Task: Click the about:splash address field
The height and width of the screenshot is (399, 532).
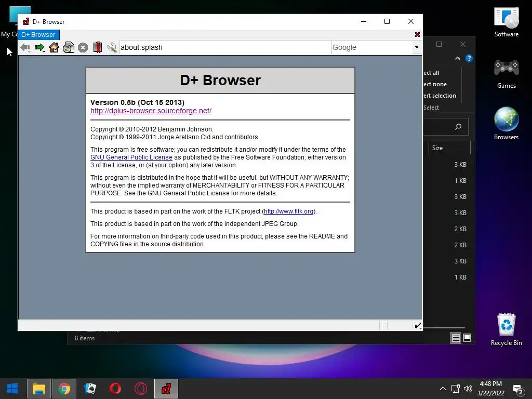Action: 225,47
